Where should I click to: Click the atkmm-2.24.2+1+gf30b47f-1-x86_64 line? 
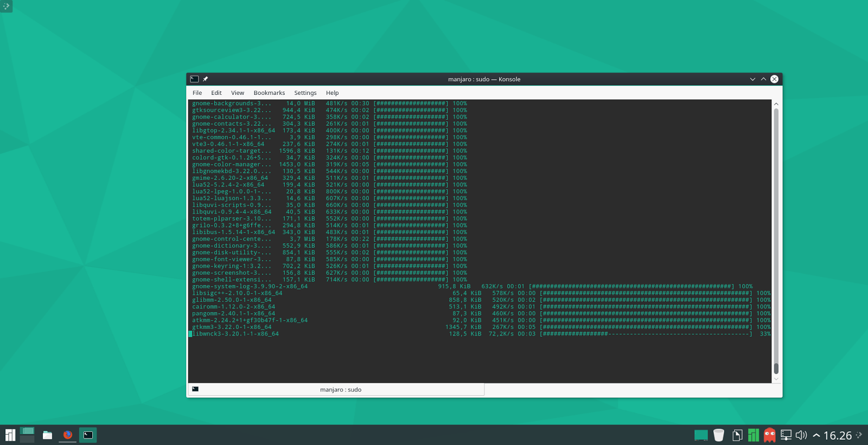(481, 320)
